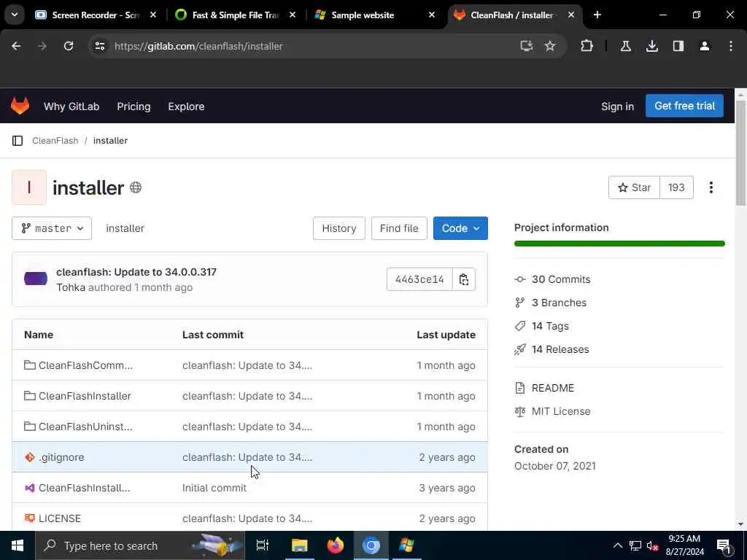The image size is (747, 560).
Task: Open File Explorer from the taskbar
Action: click(x=300, y=545)
